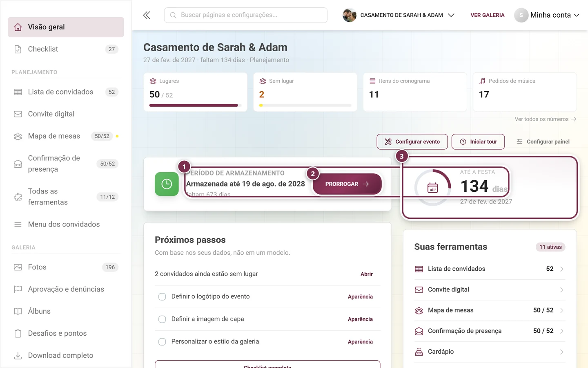Click the Cardápio cake icon in Suas ferramentas
The width and height of the screenshot is (588, 368).
coord(419,352)
